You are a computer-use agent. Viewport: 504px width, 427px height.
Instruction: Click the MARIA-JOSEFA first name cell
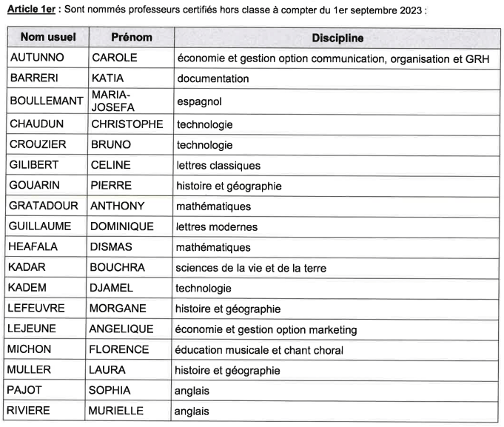[111, 101]
